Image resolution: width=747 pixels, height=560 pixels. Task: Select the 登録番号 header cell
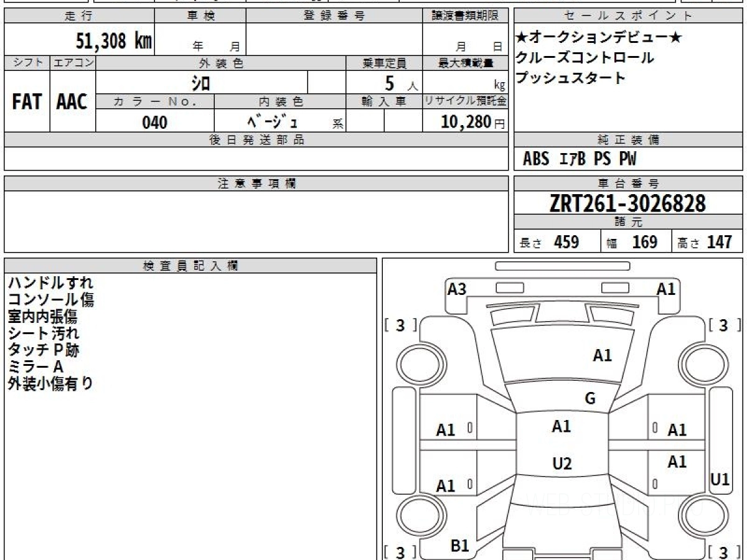pyautogui.click(x=334, y=16)
